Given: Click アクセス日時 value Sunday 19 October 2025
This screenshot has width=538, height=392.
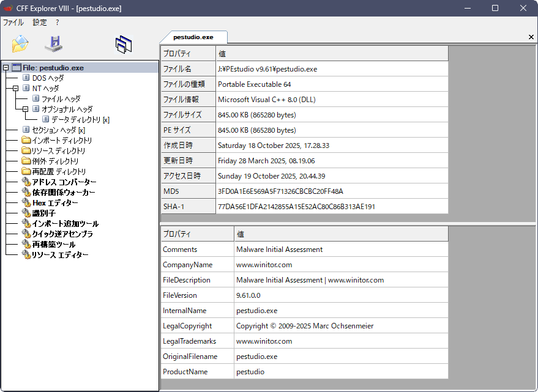Looking at the screenshot, I should tap(332, 176).
